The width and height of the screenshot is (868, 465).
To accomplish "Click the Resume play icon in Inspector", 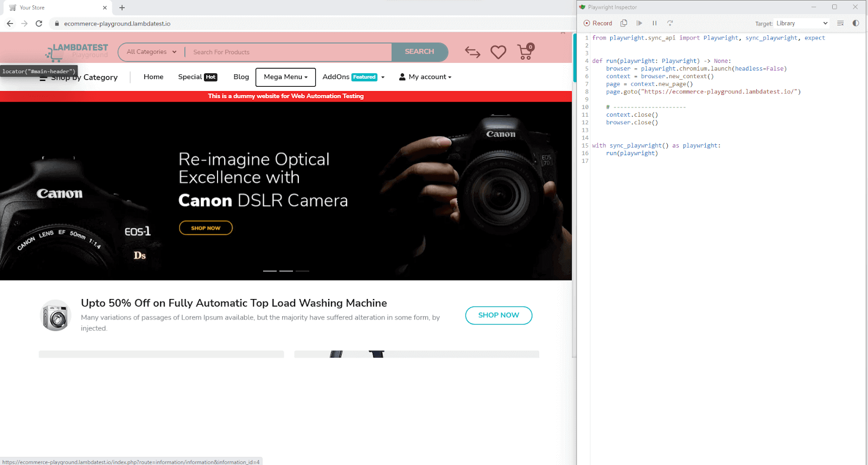I will click(x=640, y=23).
